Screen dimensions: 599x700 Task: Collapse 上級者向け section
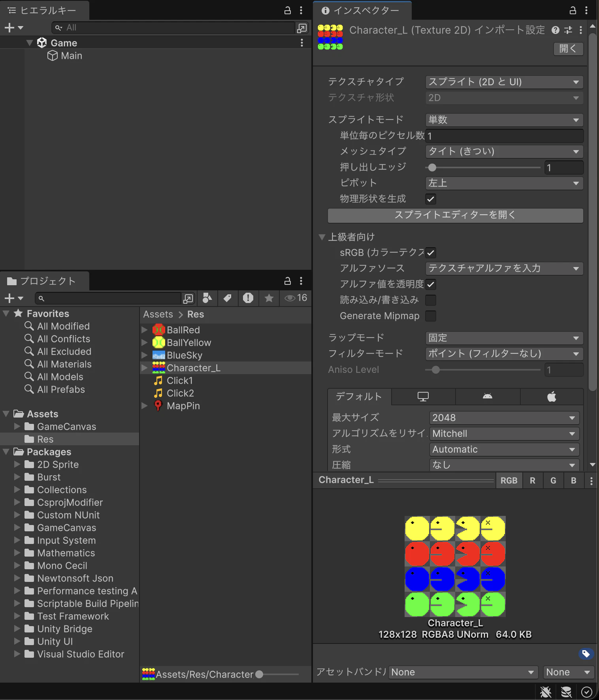322,237
